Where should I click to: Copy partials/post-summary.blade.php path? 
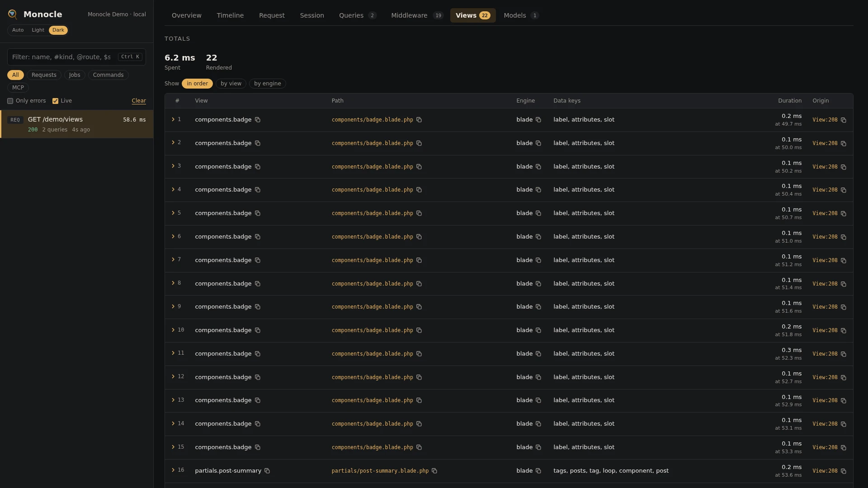434,471
